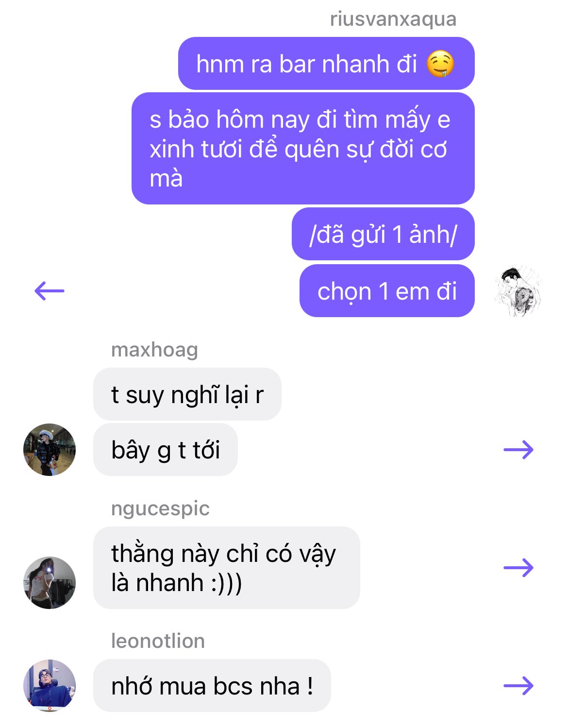Select the "thằng này chỉ có vậy" message
The image size is (568, 728).
click(x=227, y=568)
